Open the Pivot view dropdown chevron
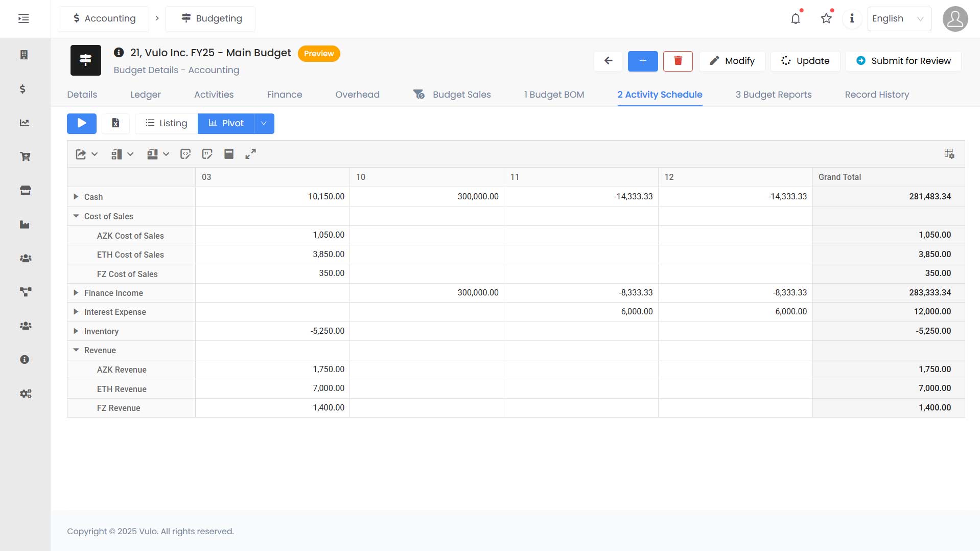This screenshot has height=551, width=980. [x=263, y=123]
